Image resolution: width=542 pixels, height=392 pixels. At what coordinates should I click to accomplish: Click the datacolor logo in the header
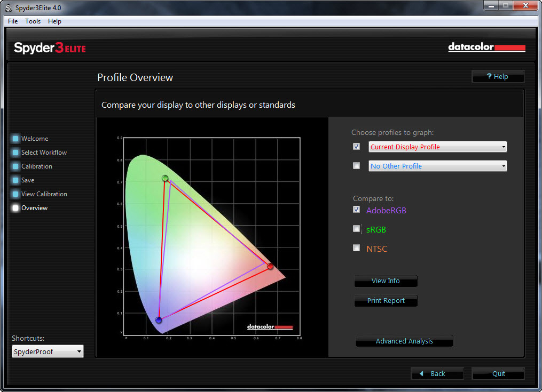[486, 48]
